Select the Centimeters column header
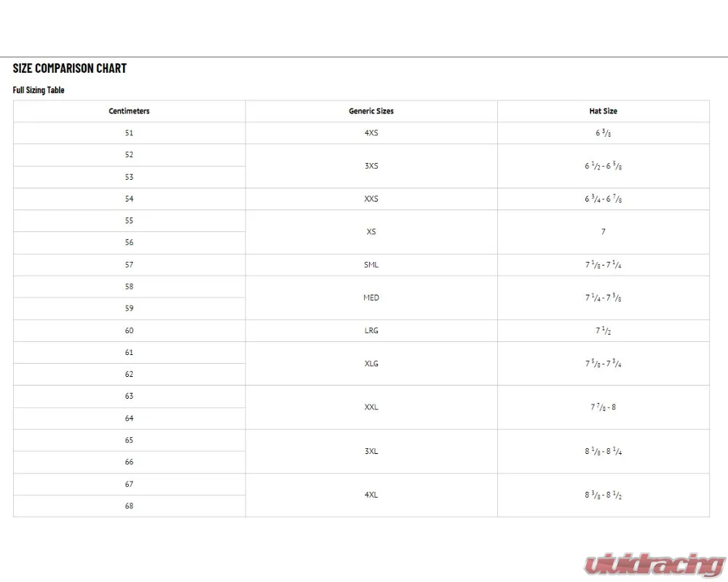728x582 pixels. (x=129, y=111)
